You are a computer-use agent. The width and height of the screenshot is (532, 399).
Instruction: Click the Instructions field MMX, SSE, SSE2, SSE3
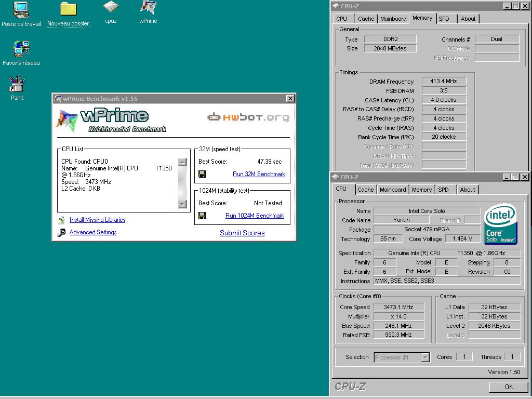tap(447, 281)
